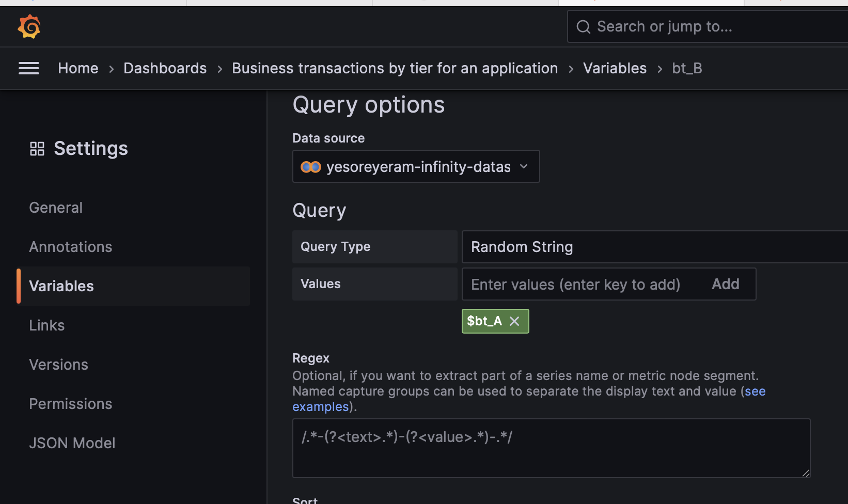This screenshot has width=848, height=504.
Task: Remove the $bt_A value tag
Action: tap(514, 321)
